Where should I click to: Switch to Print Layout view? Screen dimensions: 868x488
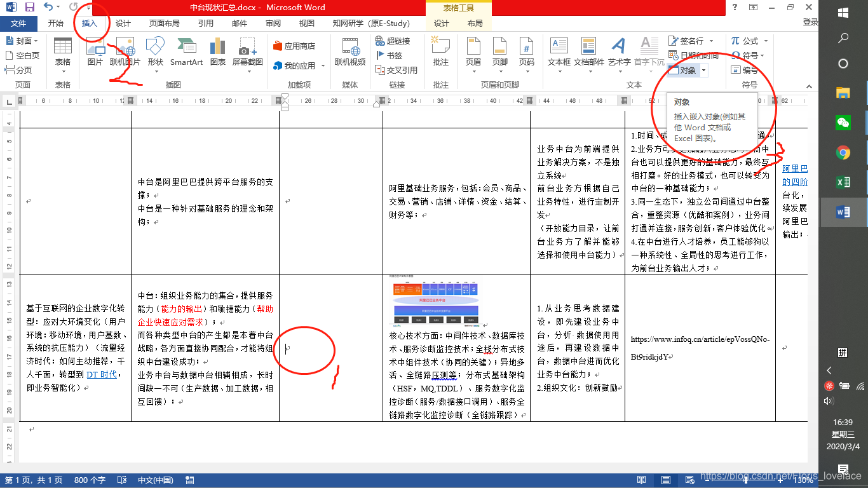click(x=665, y=480)
